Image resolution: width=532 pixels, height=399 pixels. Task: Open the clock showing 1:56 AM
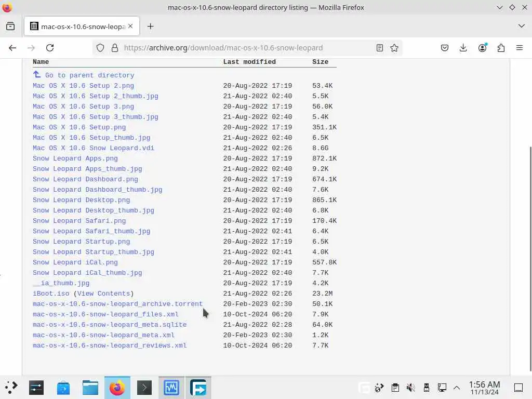[x=484, y=388]
